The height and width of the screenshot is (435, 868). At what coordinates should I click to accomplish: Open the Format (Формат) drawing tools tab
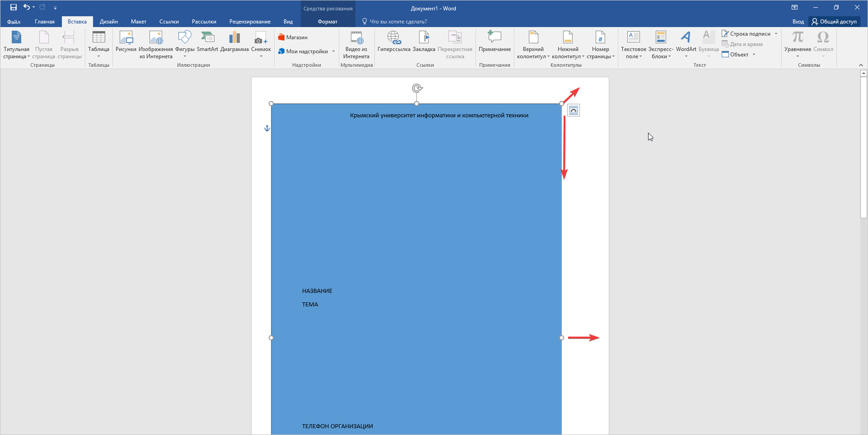pyautogui.click(x=327, y=21)
